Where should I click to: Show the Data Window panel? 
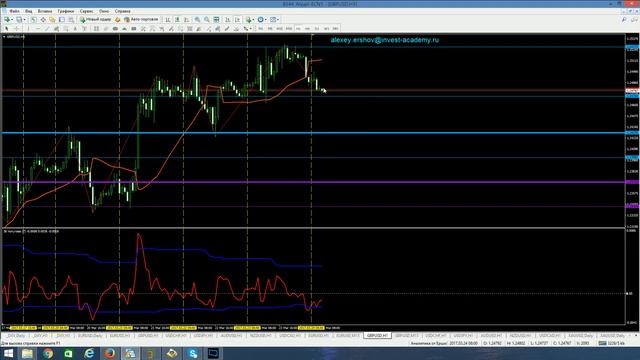43,20
